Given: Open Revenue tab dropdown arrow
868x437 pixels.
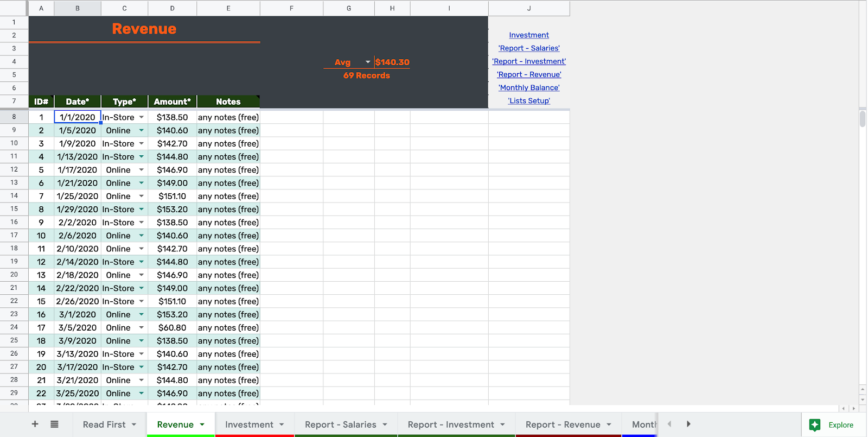Looking at the screenshot, I should pos(202,425).
